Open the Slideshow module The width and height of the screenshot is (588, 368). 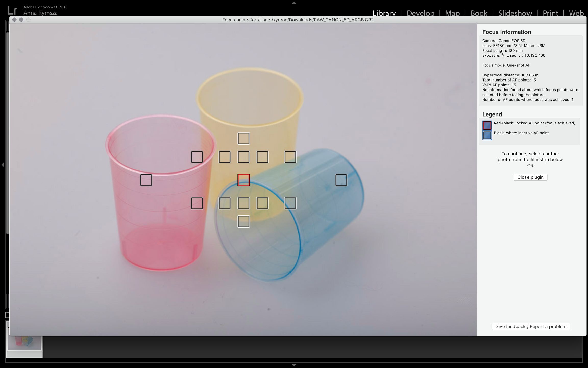[515, 13]
